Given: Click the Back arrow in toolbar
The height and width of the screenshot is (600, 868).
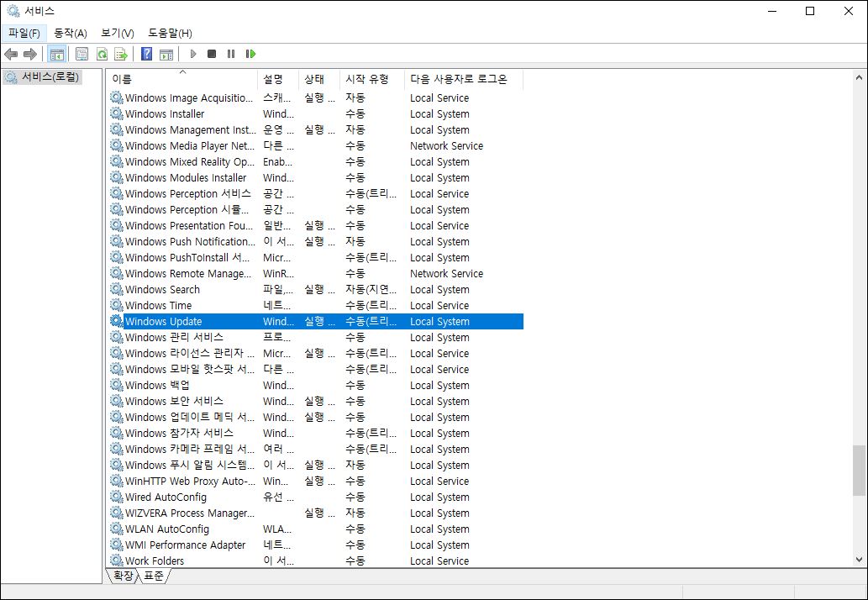Looking at the screenshot, I should click(11, 54).
